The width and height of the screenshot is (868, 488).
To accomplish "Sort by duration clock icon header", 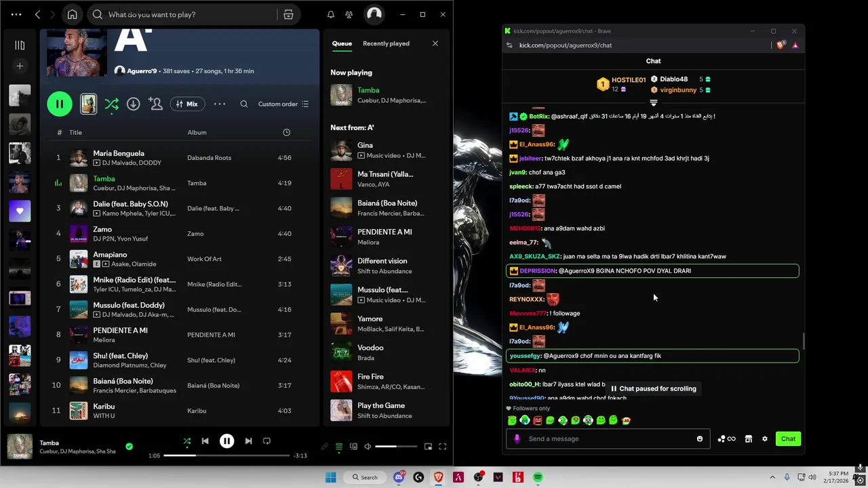I will point(286,132).
